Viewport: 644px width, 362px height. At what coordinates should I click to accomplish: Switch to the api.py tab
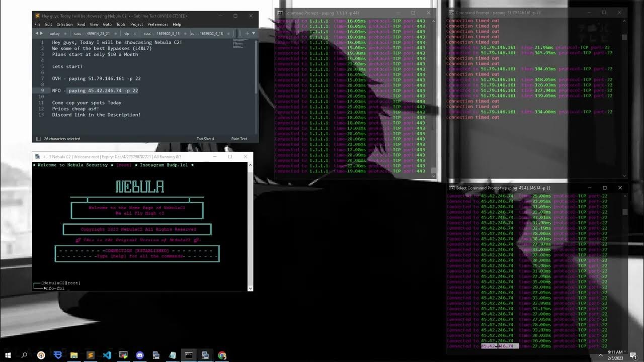(x=54, y=34)
